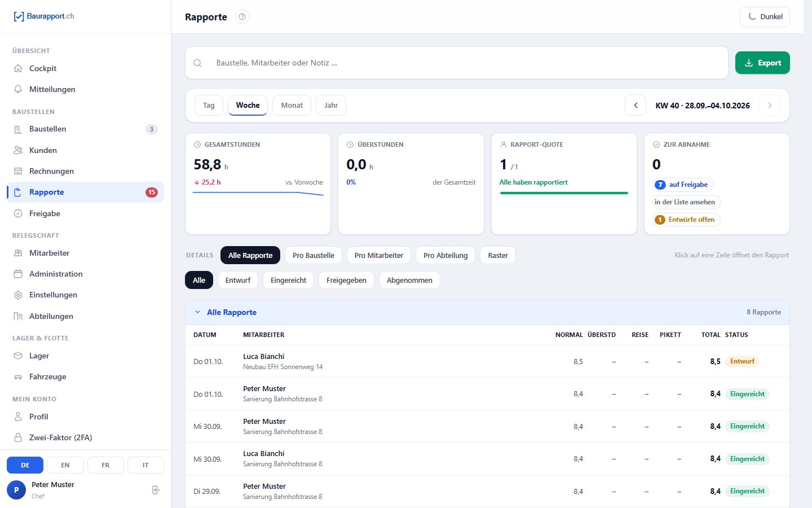The image size is (812, 508).
Task: Click the 'auf Freigabe' pill
Action: 683,185
